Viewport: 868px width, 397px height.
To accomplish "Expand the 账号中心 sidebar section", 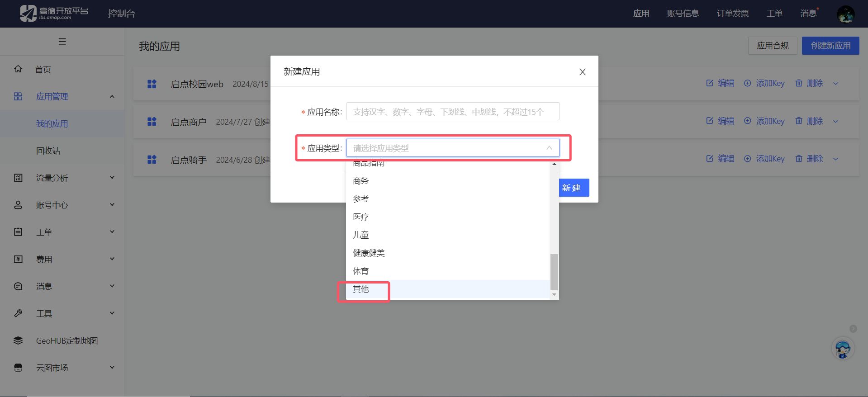I will (112, 205).
